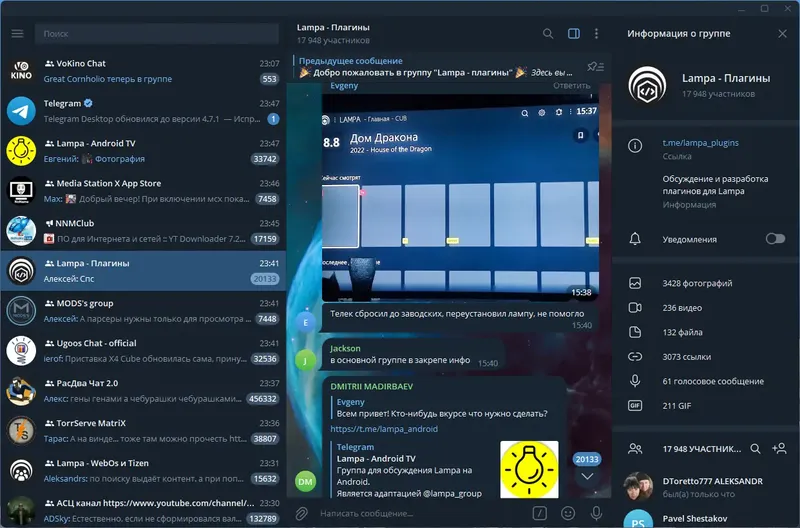Screen dimensions: 800x528
Task: Open the three-dot chat options menu
Action: pos(596,34)
